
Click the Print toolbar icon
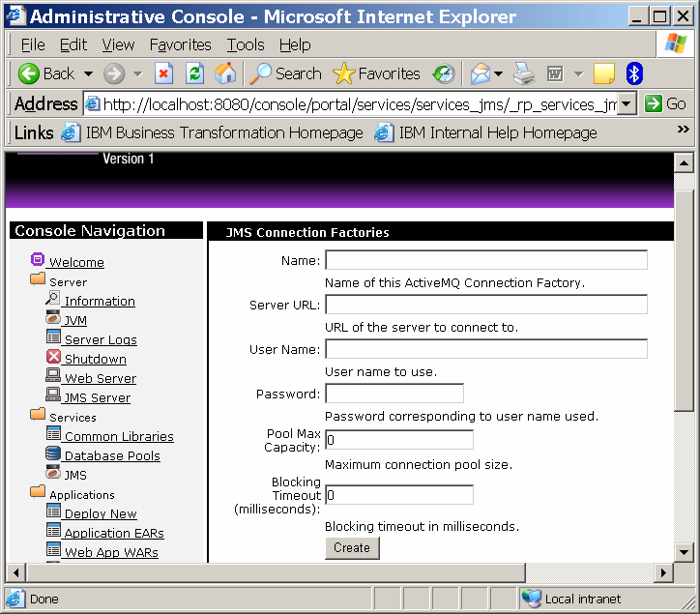(523, 73)
